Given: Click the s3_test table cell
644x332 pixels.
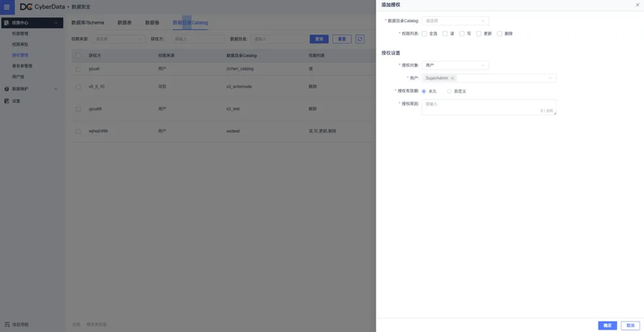Looking at the screenshot, I should coord(233,109).
